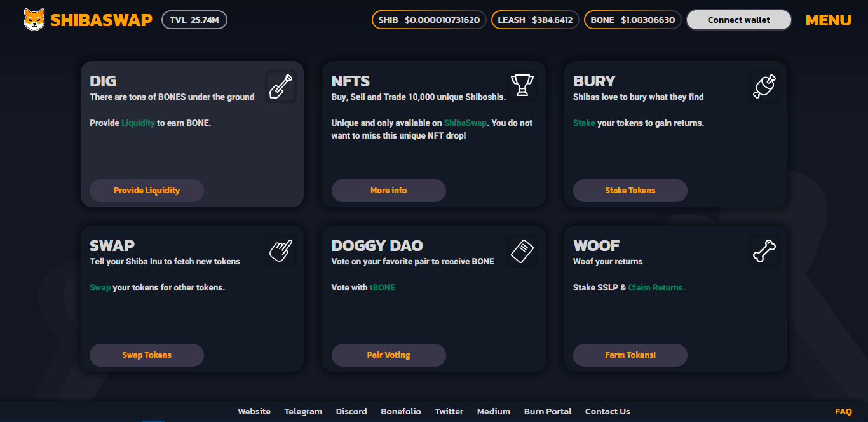Click the SWAP card heading
The image size is (868, 422).
[112, 246]
